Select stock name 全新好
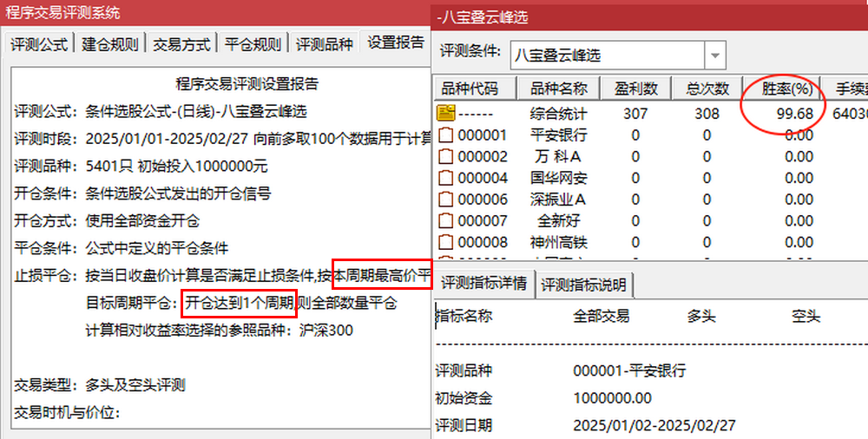The image size is (868, 439). (x=558, y=221)
